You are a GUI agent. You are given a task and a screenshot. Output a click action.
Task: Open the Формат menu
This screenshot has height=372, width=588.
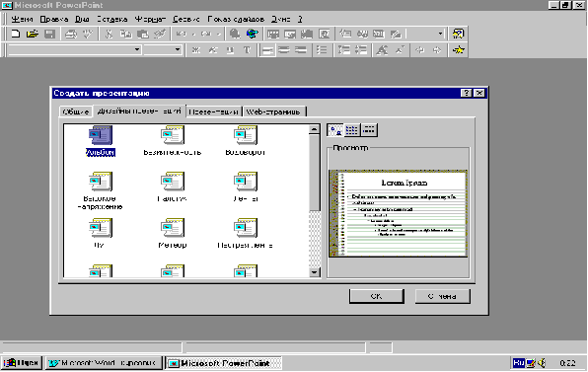pos(150,19)
